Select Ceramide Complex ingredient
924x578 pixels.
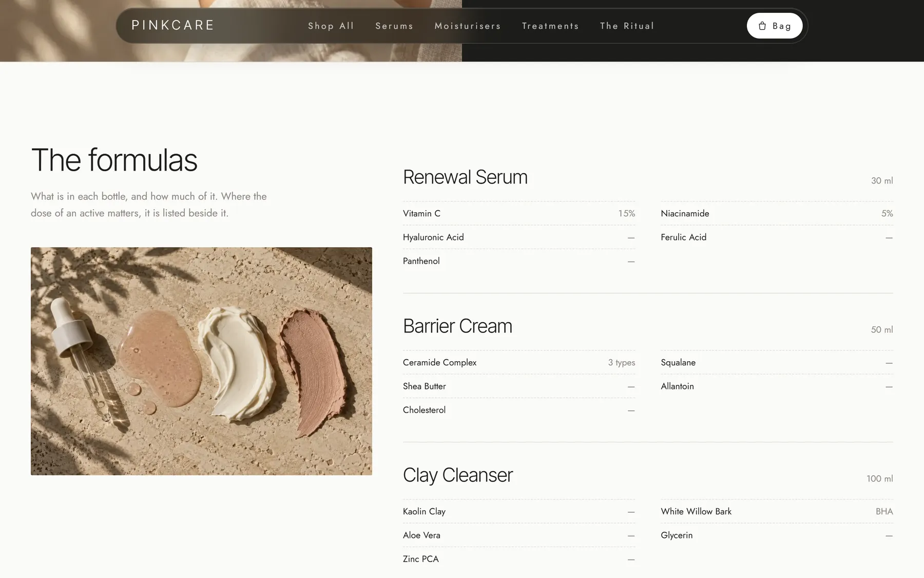pyautogui.click(x=439, y=362)
